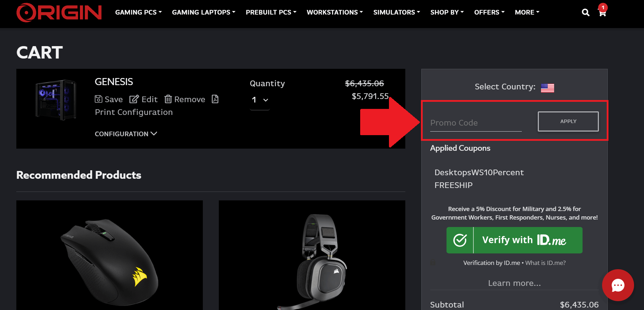644x310 pixels.
Task: Expand the Shop By dropdown menu
Action: point(447,12)
